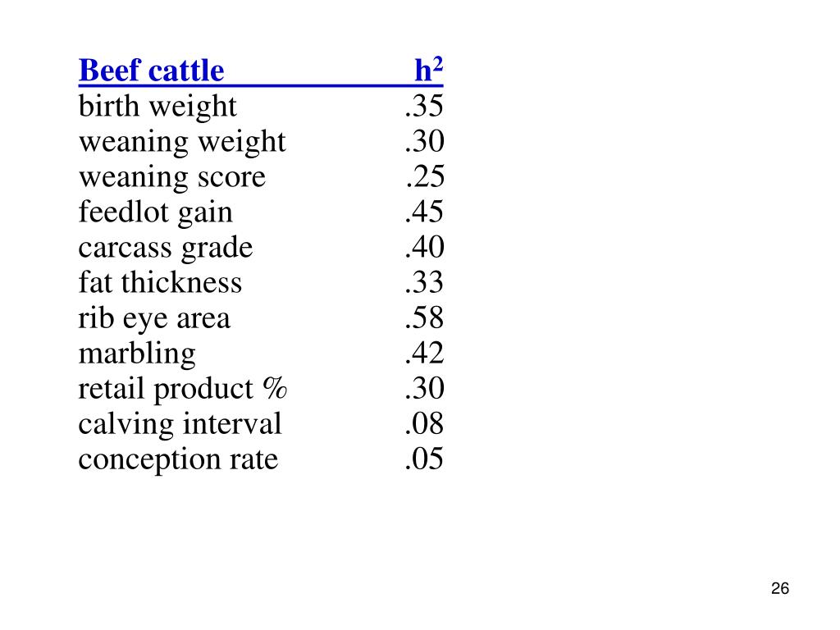Click the .25 weaning score value
The width and height of the screenshot is (840, 630).
click(425, 176)
